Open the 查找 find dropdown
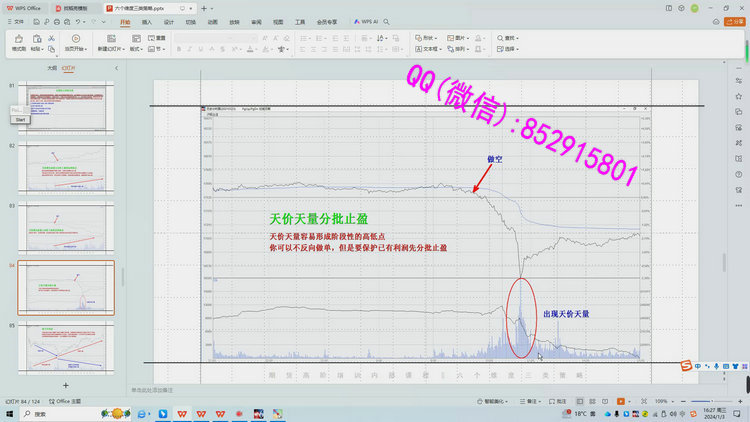The width and height of the screenshot is (750, 422). pyautogui.click(x=509, y=38)
